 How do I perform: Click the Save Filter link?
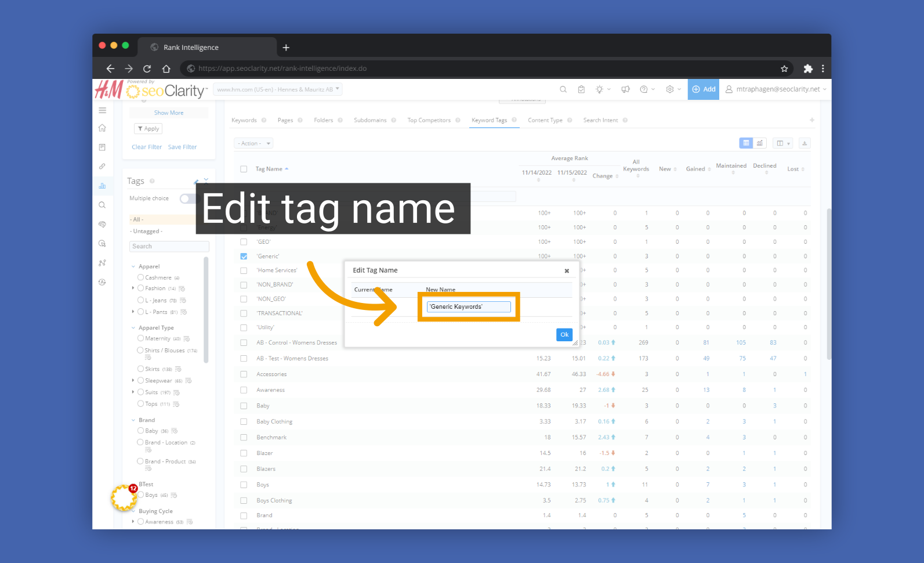click(183, 147)
